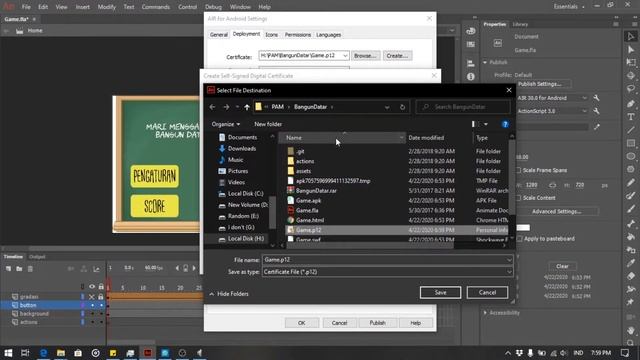Screen dimensions: 640x360
Task: Click the white stage color swatch
Action: 523,227
